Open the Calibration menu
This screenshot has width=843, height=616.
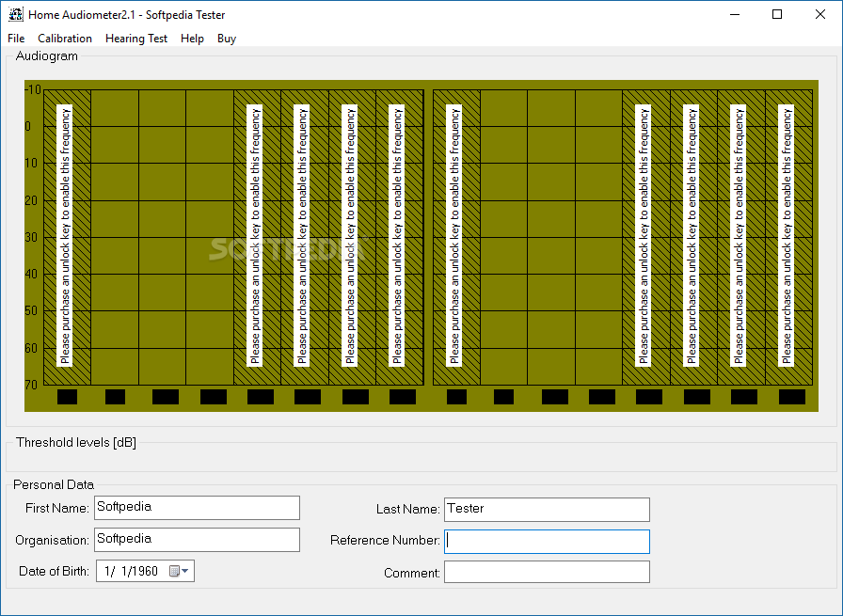[x=65, y=39]
